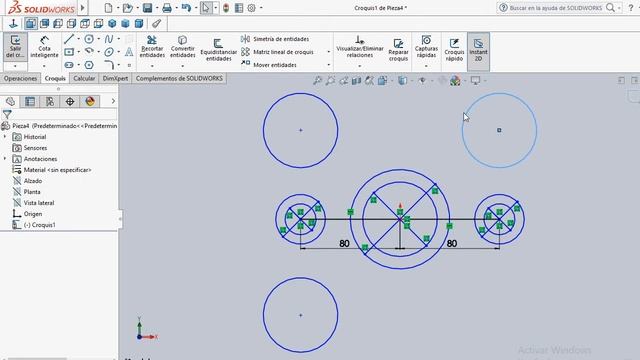Click the New document icon
This screenshot has width=640, height=360.
click(108, 8)
